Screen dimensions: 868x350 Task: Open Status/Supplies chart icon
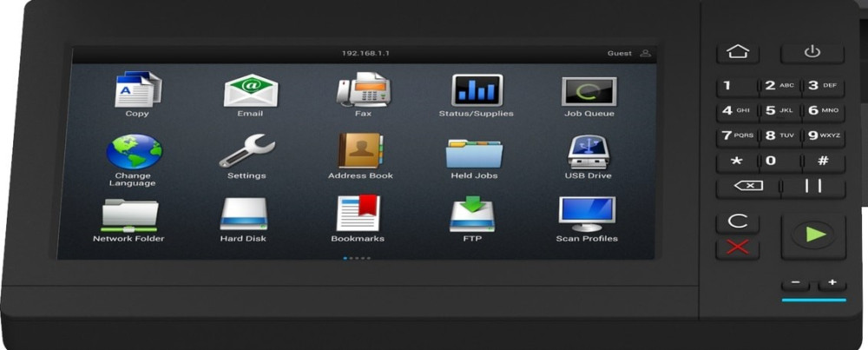[476, 90]
